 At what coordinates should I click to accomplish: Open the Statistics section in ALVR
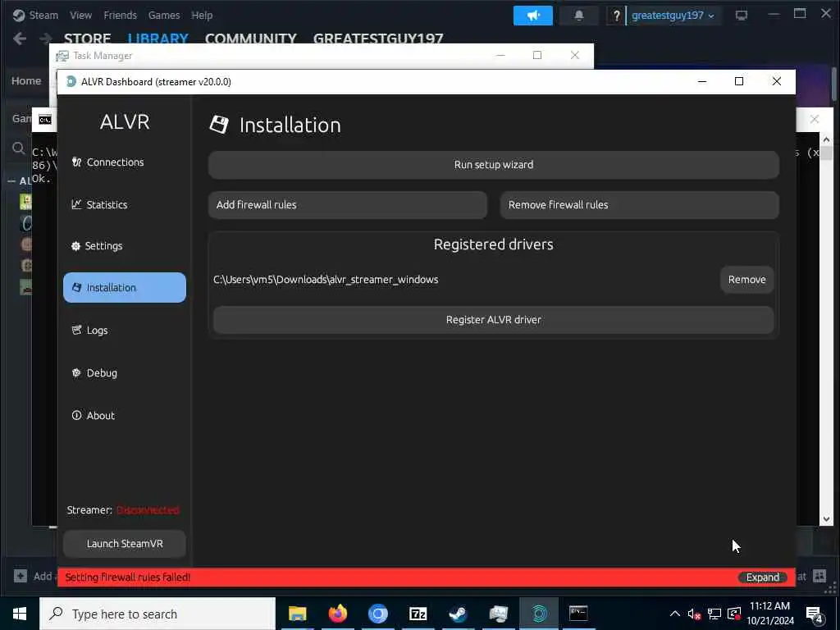click(x=125, y=204)
